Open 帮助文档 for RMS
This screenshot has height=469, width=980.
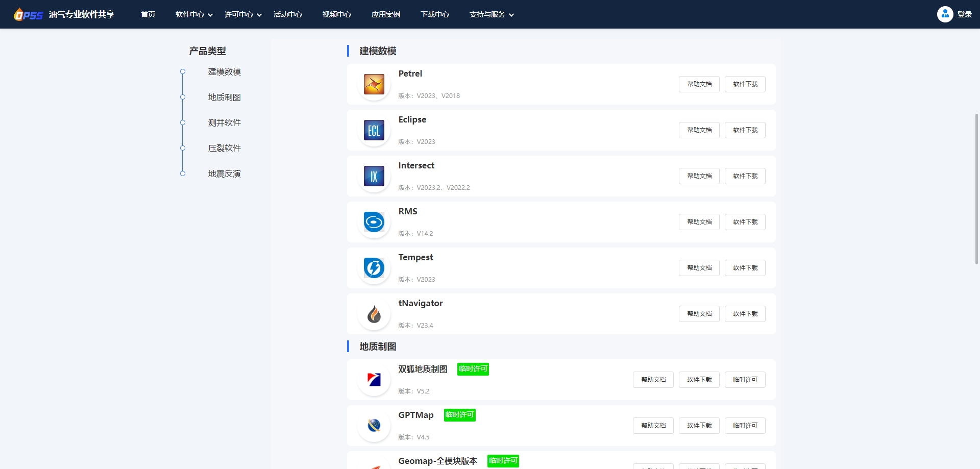tap(699, 222)
